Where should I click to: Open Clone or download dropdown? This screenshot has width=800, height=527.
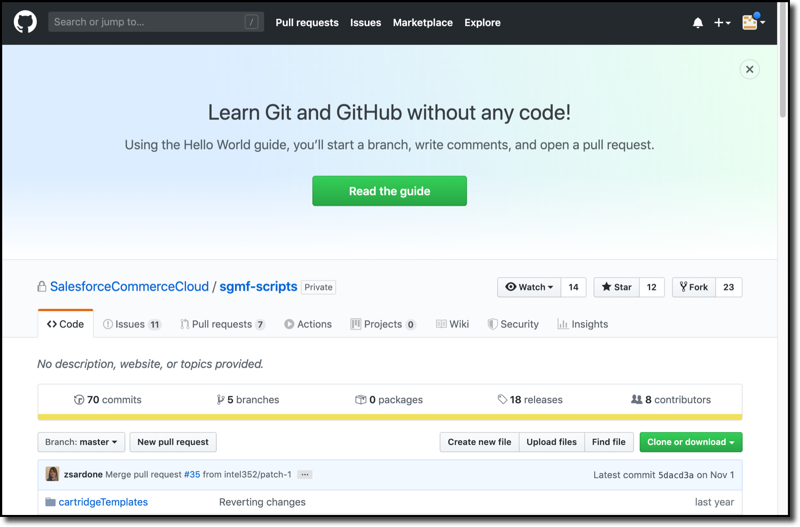tap(691, 442)
